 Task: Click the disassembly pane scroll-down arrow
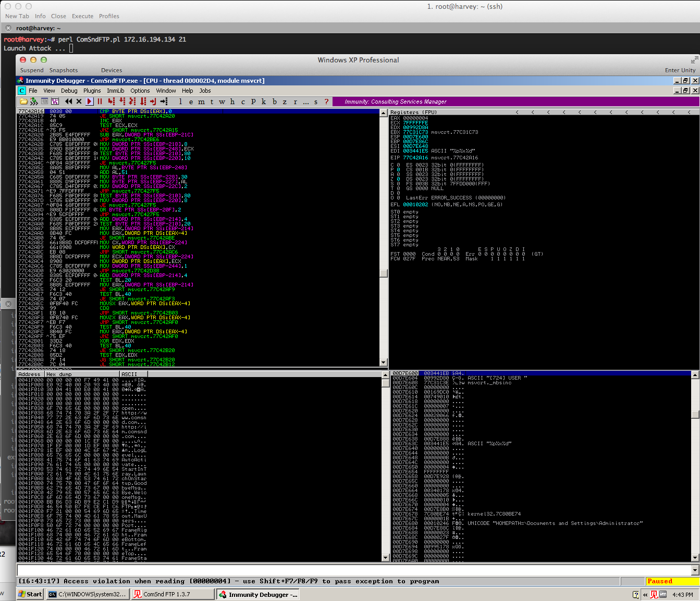tap(384, 362)
